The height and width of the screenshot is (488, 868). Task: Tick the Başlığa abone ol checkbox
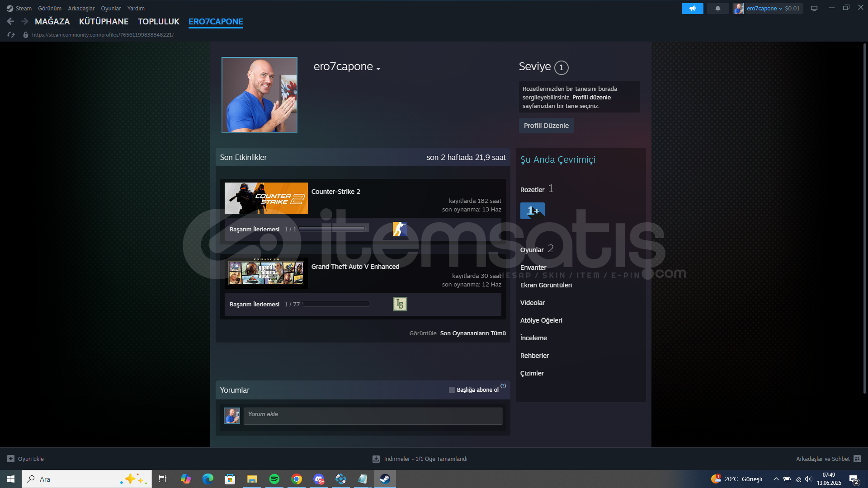tap(452, 390)
